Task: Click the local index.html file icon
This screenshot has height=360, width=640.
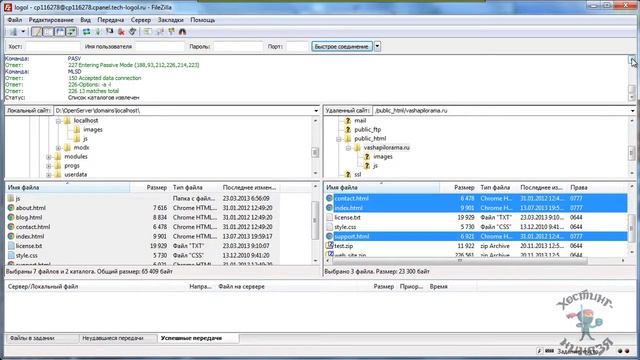Action: coord(11,236)
